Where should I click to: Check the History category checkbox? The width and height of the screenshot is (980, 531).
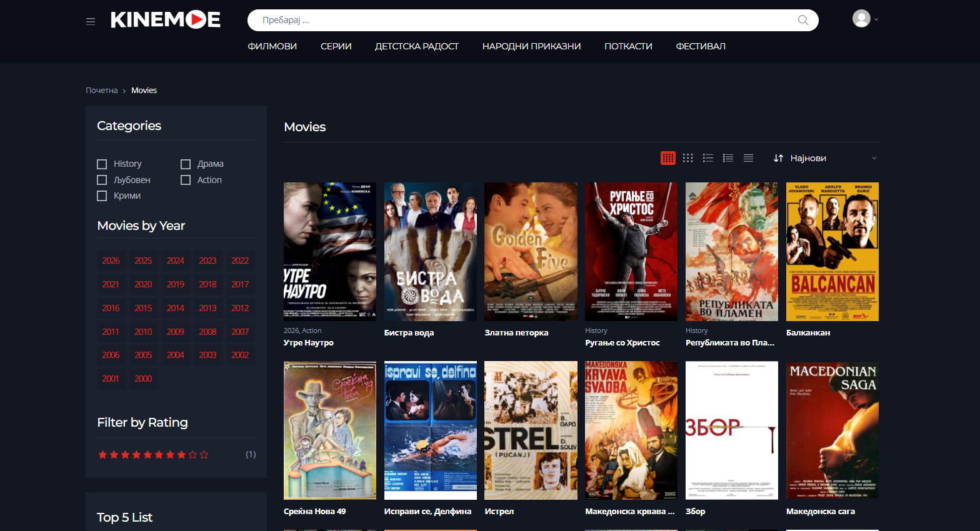click(102, 164)
